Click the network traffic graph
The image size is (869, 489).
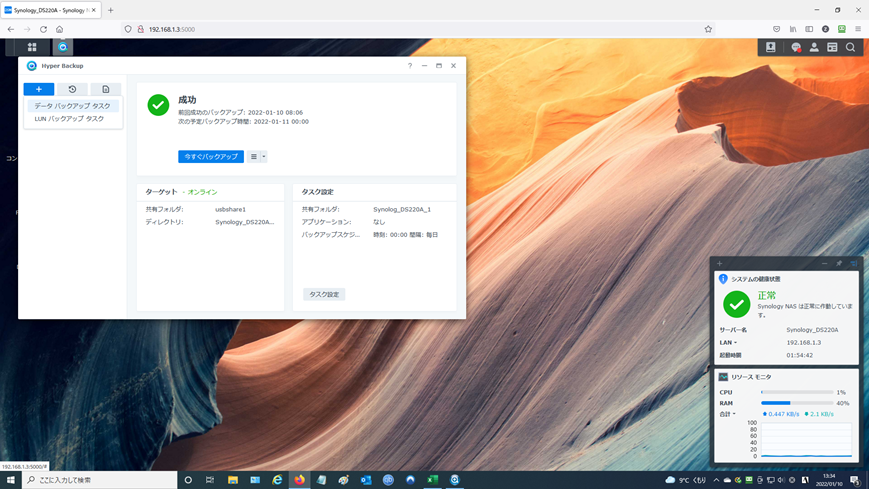click(x=806, y=440)
